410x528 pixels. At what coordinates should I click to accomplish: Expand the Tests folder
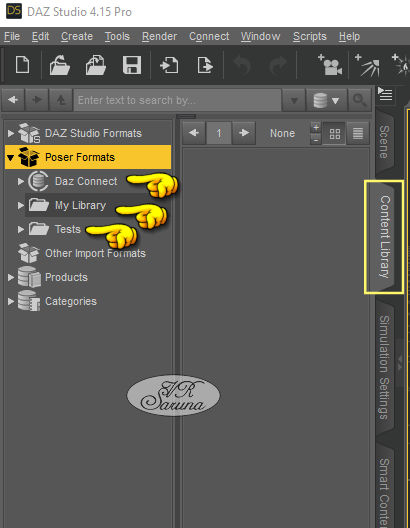pos(21,229)
